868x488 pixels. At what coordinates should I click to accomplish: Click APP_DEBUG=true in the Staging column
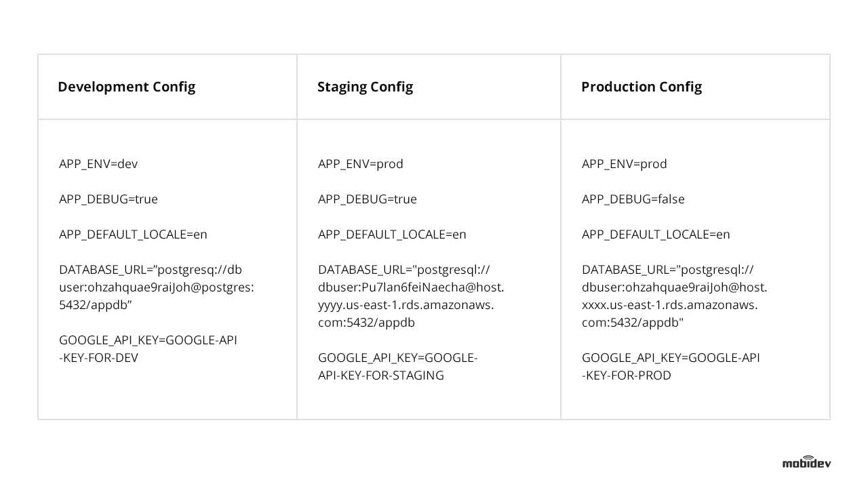pos(367,199)
